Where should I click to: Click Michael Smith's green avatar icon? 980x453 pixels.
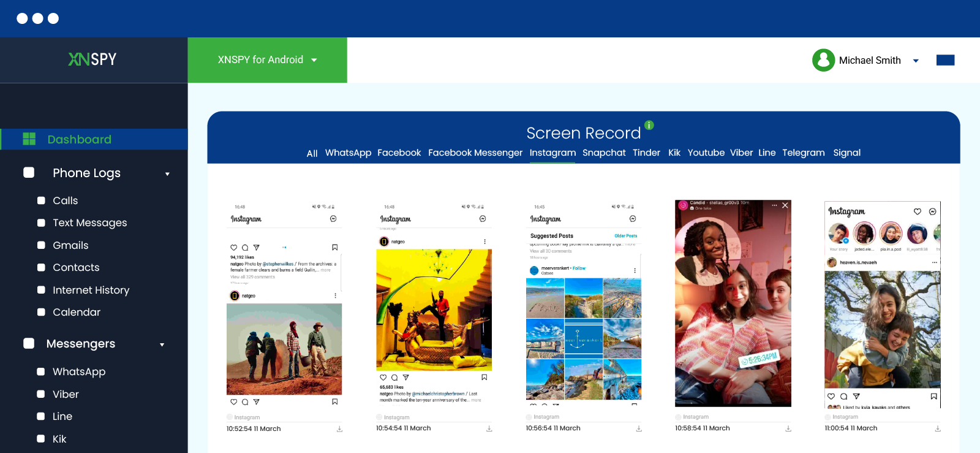coord(823,60)
